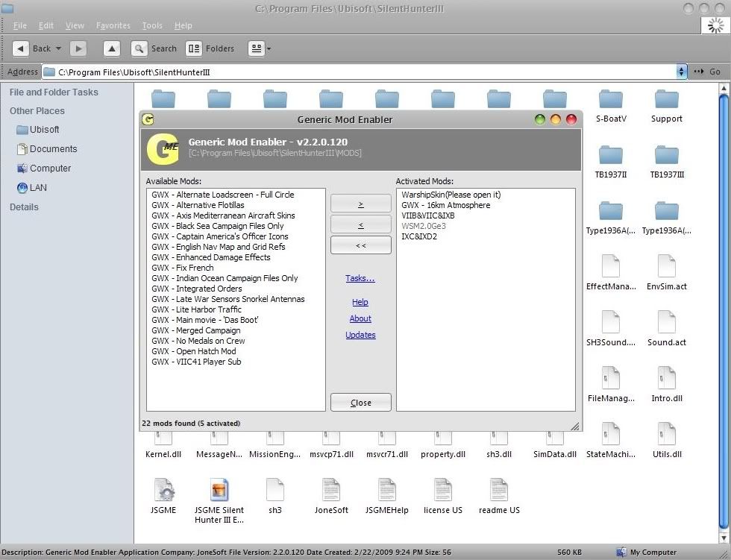Open Ubisoft in Other Places
This screenshot has width=731, height=560.
[x=38, y=130]
